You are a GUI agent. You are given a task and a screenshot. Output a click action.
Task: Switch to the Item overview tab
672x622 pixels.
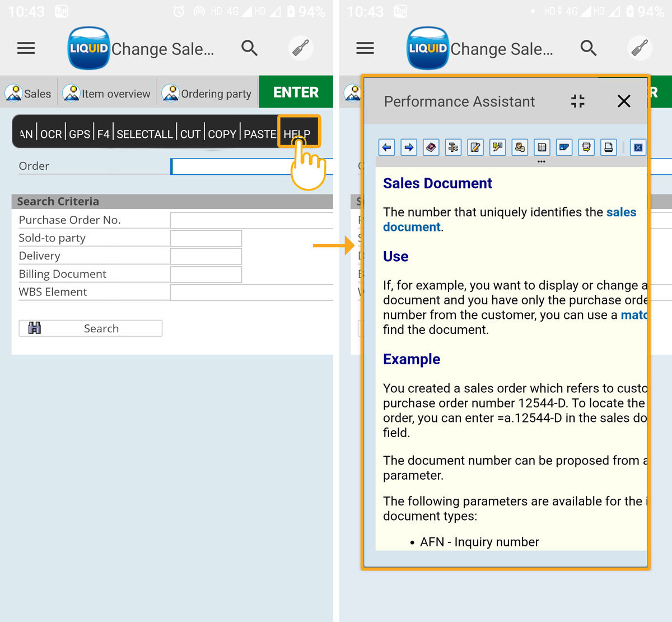click(x=107, y=94)
